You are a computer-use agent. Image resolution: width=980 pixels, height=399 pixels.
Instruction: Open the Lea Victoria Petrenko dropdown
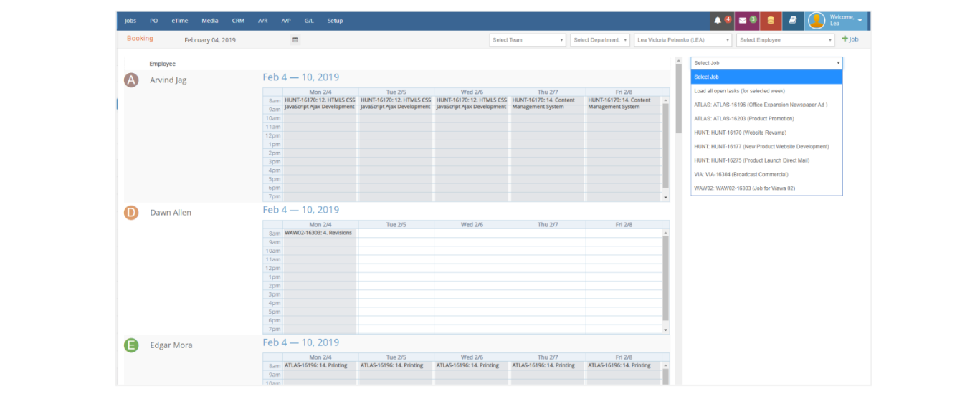(683, 40)
